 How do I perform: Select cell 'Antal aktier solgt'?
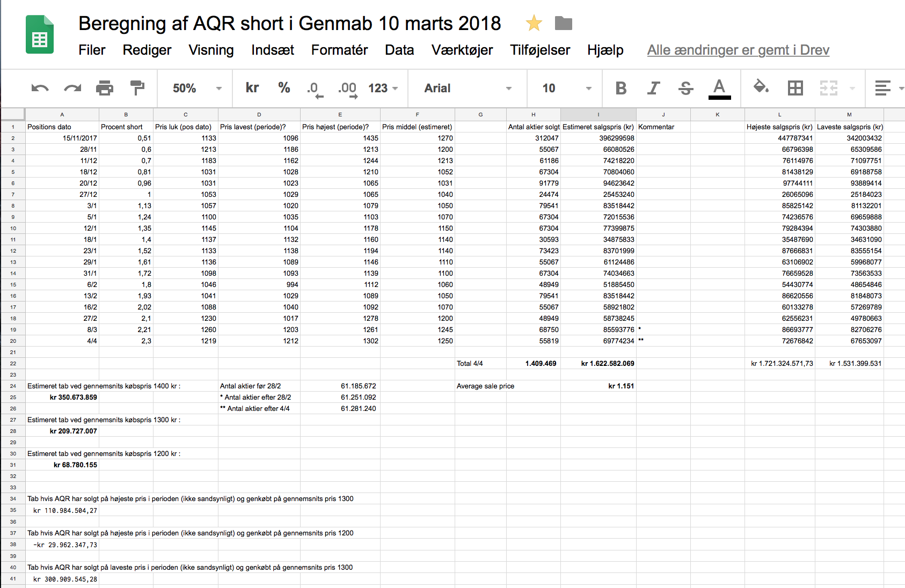(x=534, y=127)
